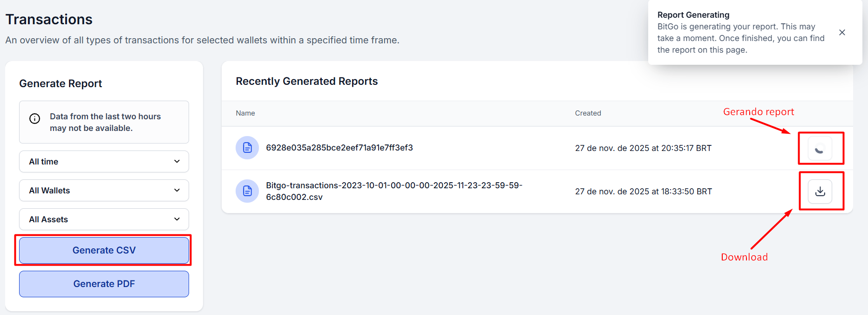
Task: Click the info icon beside the data notice
Action: (x=34, y=119)
